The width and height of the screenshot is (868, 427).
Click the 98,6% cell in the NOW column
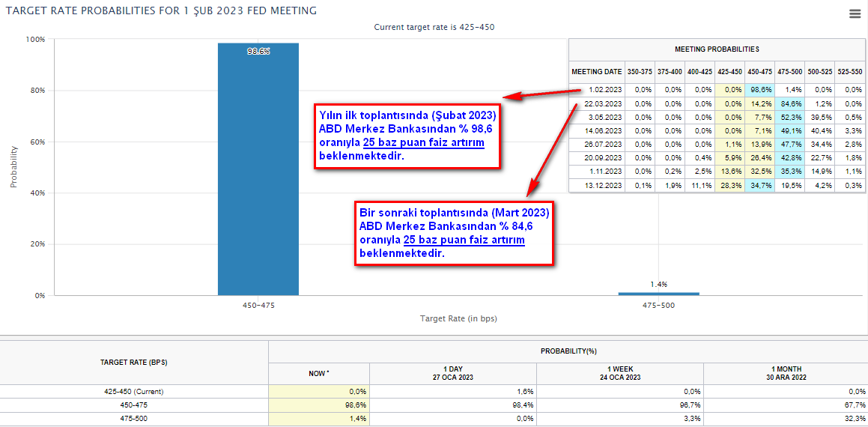(319, 405)
